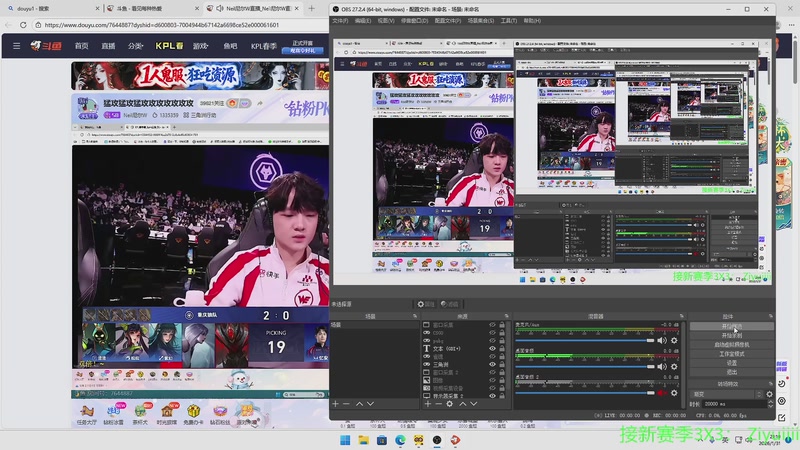Viewport: 800px width, 450px height.
Task: Toggle visibility of 文本 (GDI+) source
Action: (x=492, y=348)
